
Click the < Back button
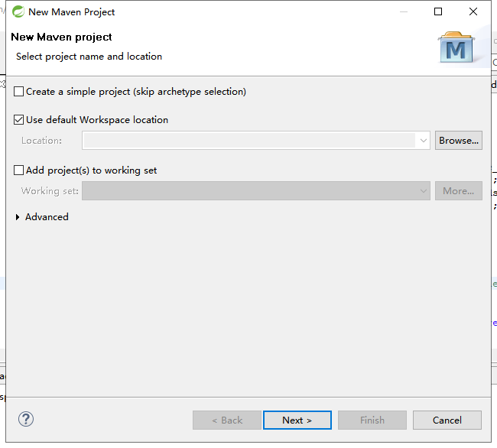pos(227,420)
